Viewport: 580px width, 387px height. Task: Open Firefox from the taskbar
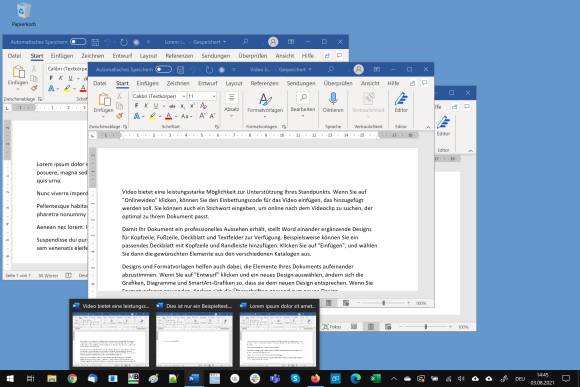pyautogui.click(x=315, y=378)
